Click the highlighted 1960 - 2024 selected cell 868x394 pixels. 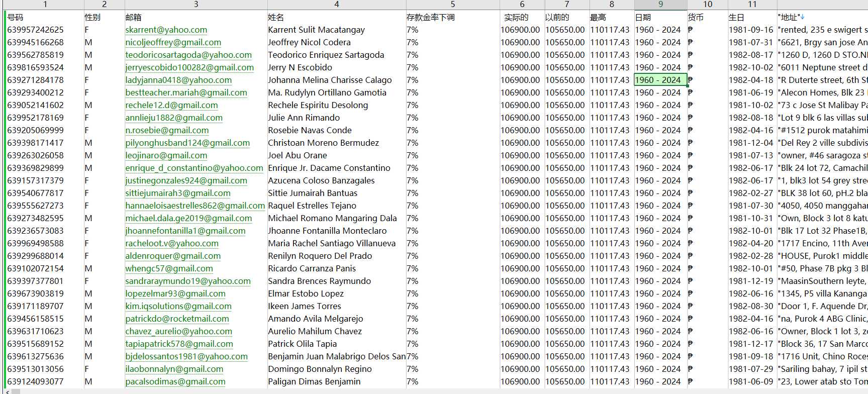pyautogui.click(x=660, y=80)
